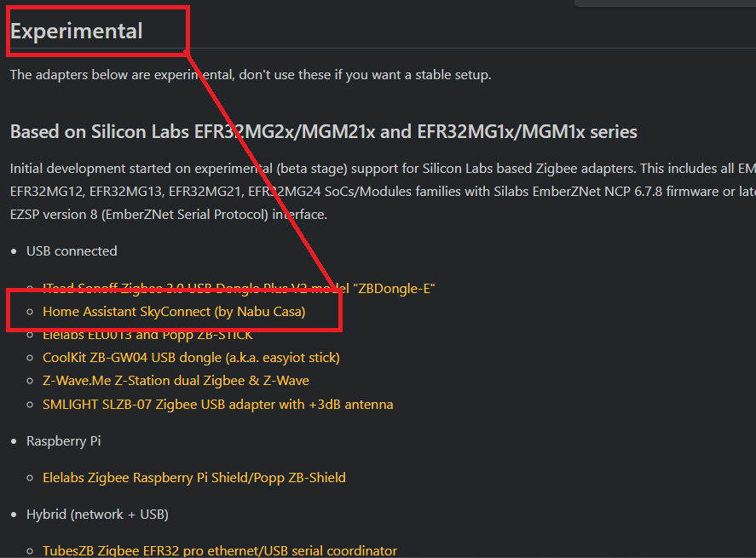This screenshot has height=558, width=756.
Task: Click the paragraph starting Initial development started
Action: 383,192
